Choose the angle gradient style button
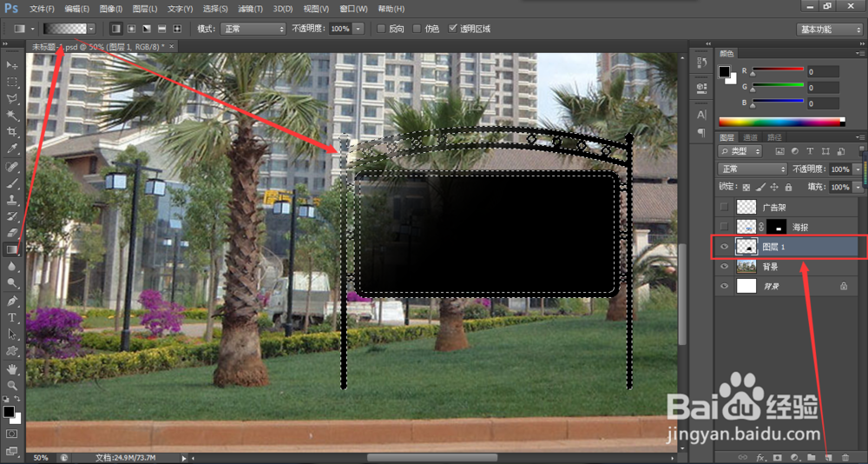The image size is (868, 464). click(147, 29)
